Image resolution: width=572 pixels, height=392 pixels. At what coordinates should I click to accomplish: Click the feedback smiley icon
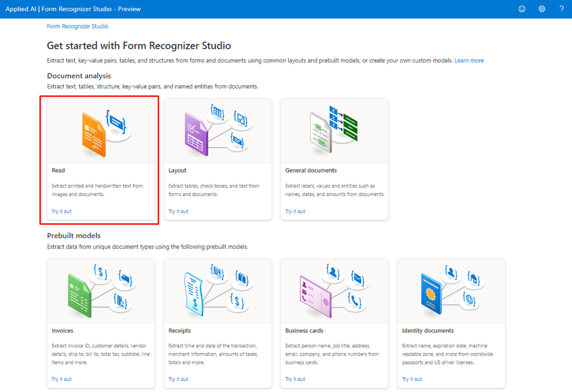(522, 9)
